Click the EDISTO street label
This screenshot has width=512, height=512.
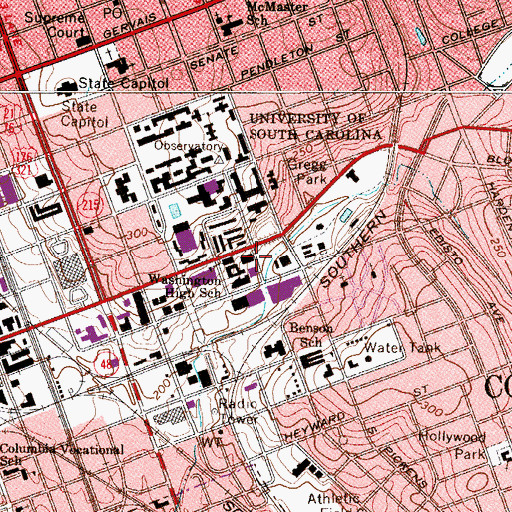tap(445, 247)
